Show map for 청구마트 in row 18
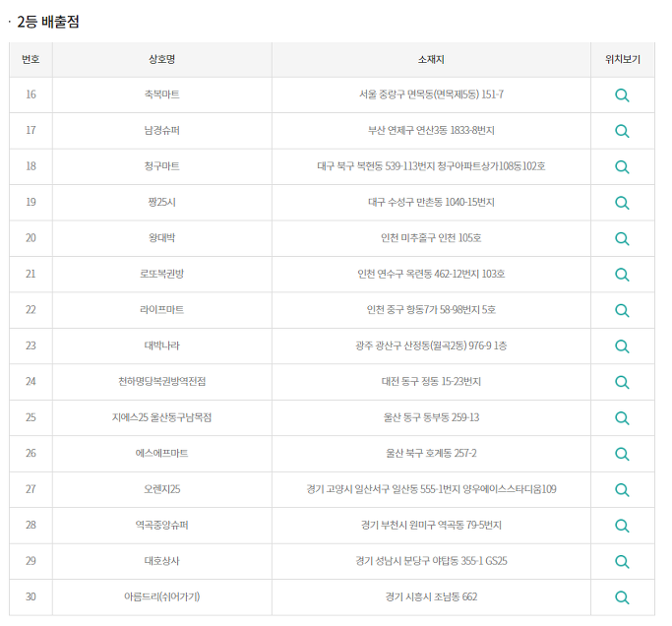This screenshot has height=626, width=672. [x=622, y=166]
